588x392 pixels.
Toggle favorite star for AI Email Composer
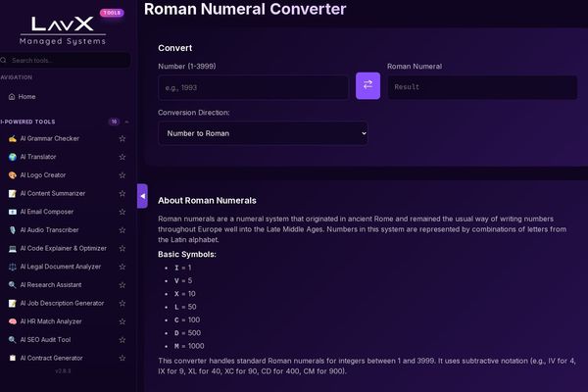click(122, 212)
